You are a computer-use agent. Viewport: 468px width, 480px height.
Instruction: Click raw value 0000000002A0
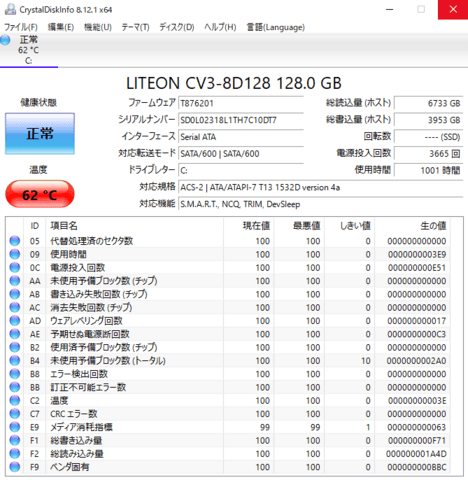point(416,361)
